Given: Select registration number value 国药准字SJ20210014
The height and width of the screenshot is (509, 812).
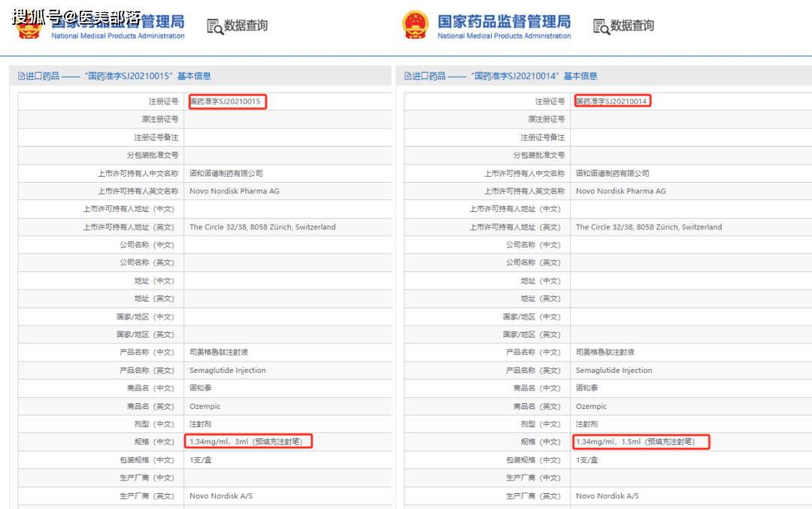Looking at the screenshot, I should tap(611, 101).
